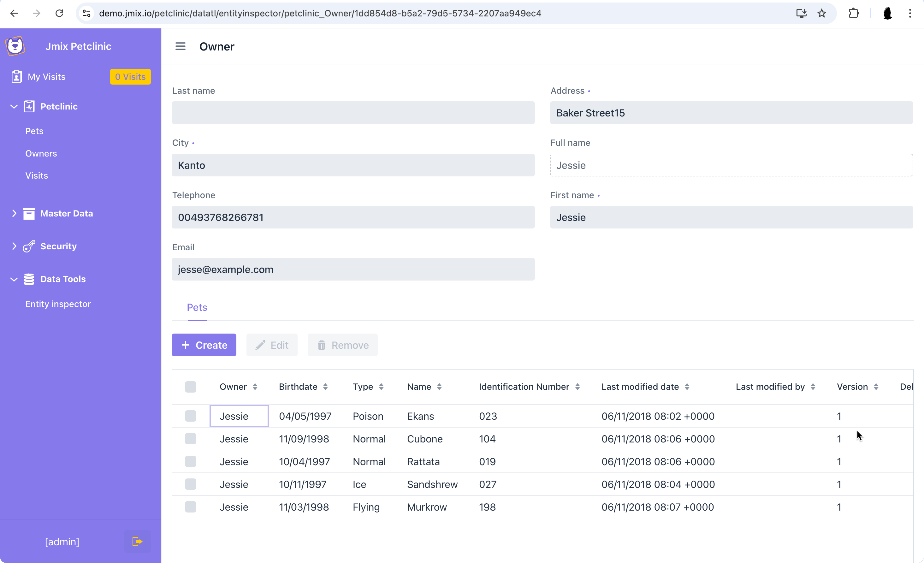Click the Telephone field
This screenshot has height=563, width=924.
pos(353,217)
